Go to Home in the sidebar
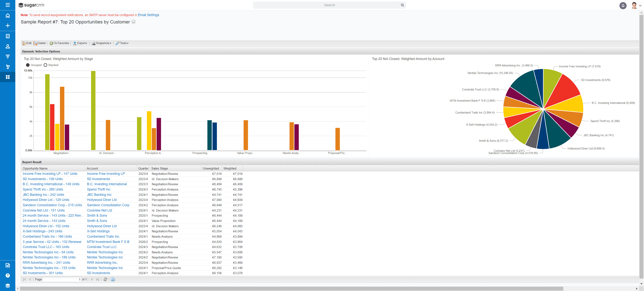Image resolution: width=644 pixels, height=291 pixels. 8,16
